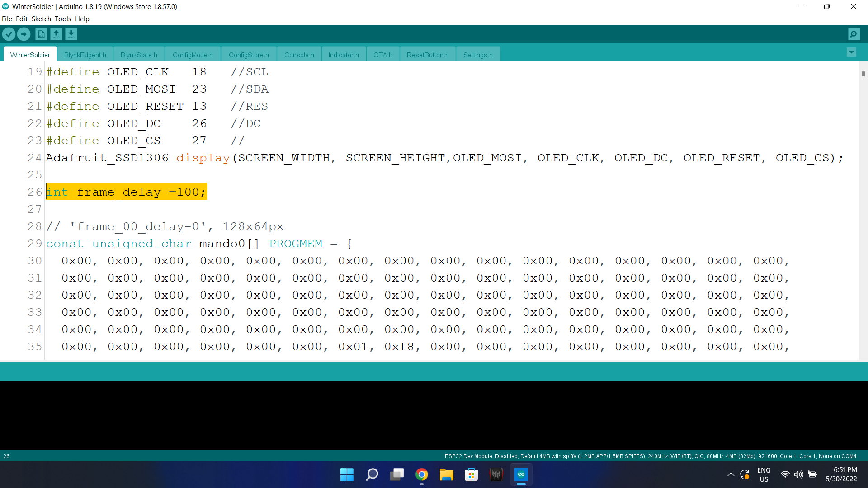Viewport: 868px width, 488px height.
Task: Open a sketch with the Open icon
Action: click(56, 34)
